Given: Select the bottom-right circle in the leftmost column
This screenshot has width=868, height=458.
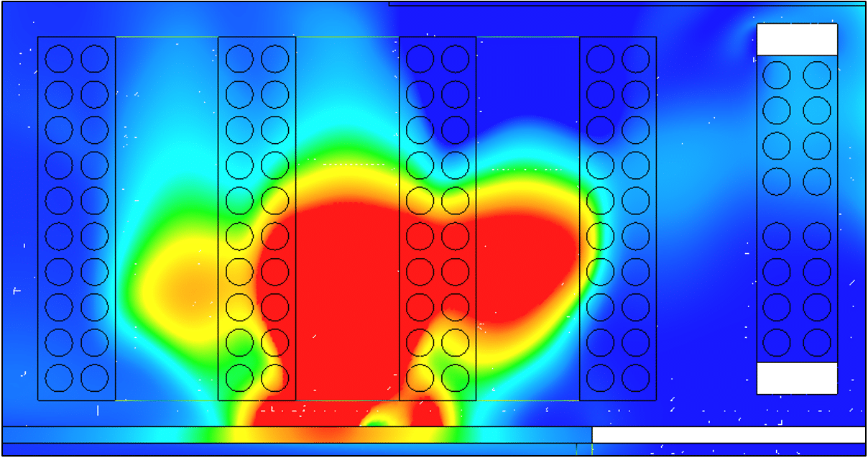Looking at the screenshot, I should [x=95, y=377].
